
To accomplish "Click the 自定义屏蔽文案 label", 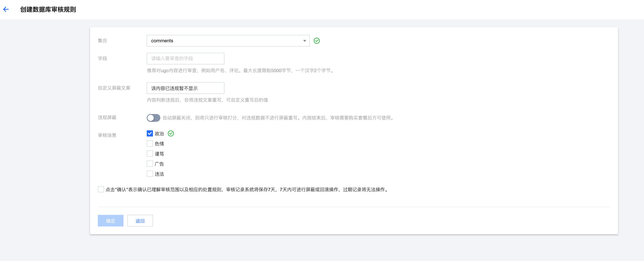I will [114, 88].
